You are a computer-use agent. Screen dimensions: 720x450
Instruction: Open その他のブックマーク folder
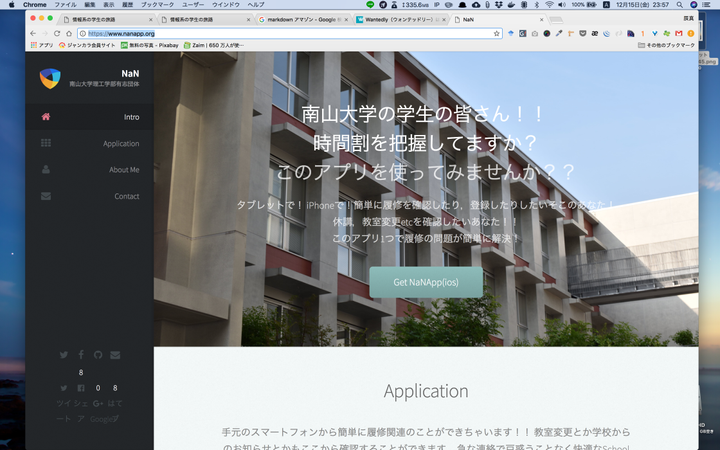tap(666, 45)
